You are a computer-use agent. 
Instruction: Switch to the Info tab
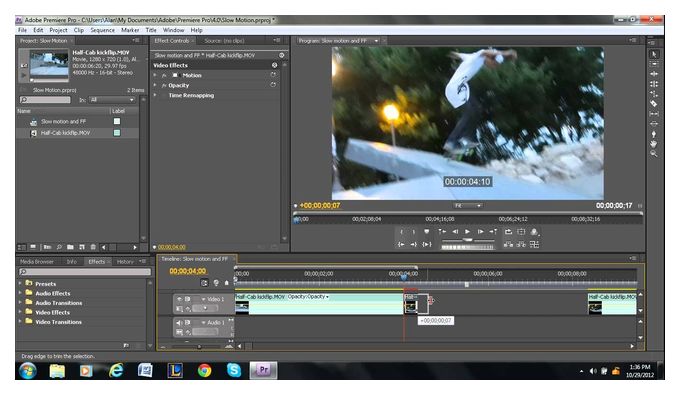pyautogui.click(x=72, y=261)
